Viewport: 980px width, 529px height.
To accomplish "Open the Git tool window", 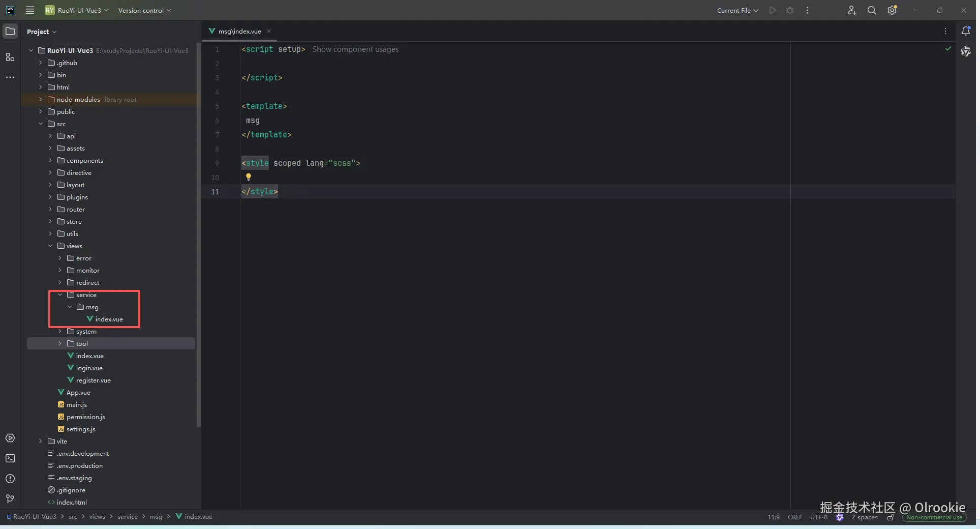I will coord(10,499).
